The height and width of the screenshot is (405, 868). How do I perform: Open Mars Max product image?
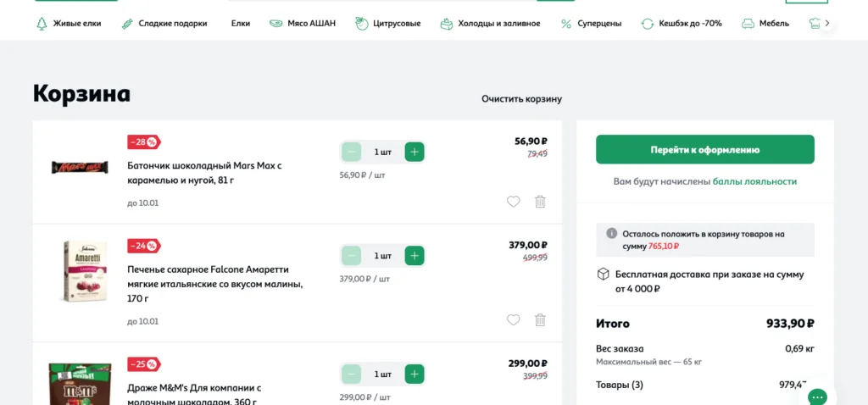tap(80, 167)
